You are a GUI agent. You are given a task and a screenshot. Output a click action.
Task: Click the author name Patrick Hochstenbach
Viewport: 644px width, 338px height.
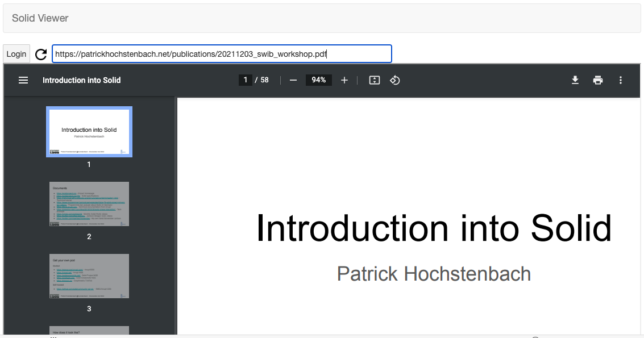pyautogui.click(x=434, y=274)
